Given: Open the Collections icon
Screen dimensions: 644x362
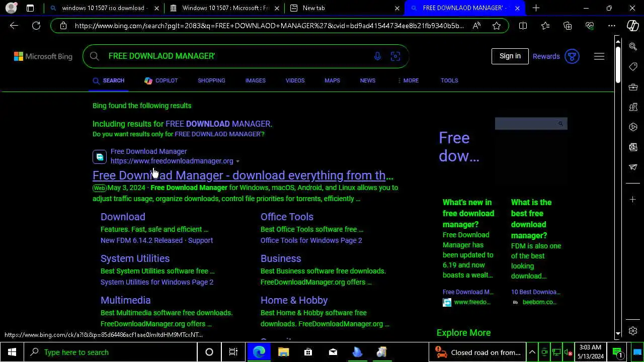Looking at the screenshot, I should point(568,26).
